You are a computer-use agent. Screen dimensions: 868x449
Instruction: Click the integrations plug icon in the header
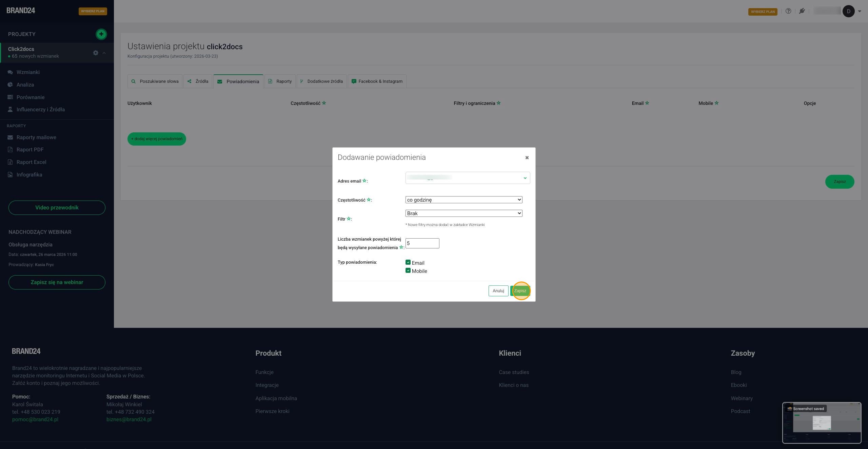[802, 11]
